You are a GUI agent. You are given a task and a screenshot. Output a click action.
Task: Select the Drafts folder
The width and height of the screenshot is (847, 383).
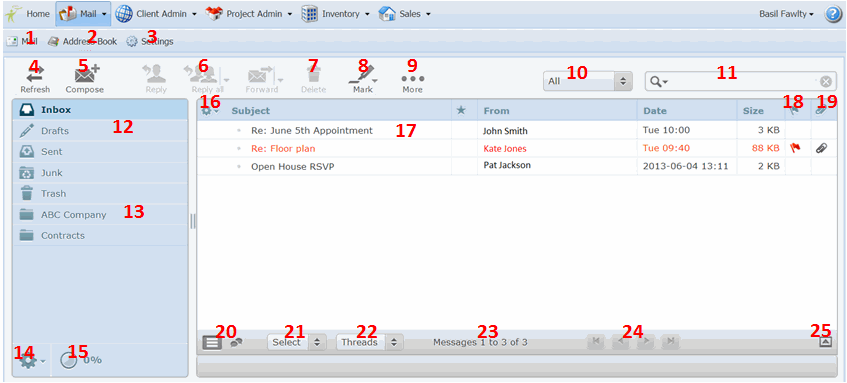[x=100, y=131]
